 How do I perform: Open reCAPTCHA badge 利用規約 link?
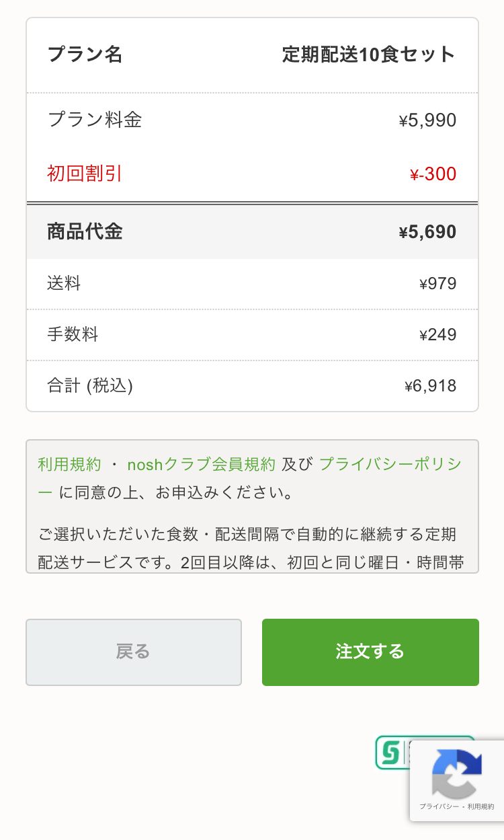click(x=481, y=806)
